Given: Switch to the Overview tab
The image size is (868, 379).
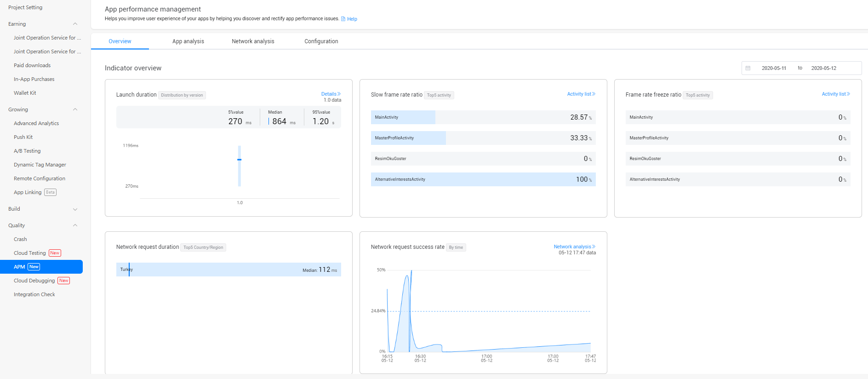Looking at the screenshot, I should point(120,41).
